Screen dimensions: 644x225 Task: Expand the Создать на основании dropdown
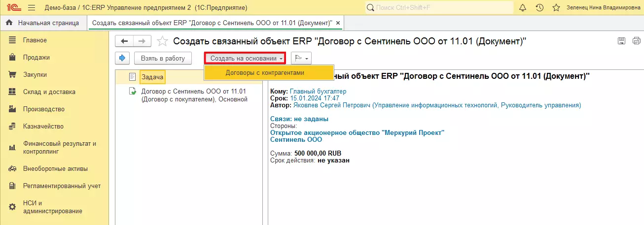(246, 58)
